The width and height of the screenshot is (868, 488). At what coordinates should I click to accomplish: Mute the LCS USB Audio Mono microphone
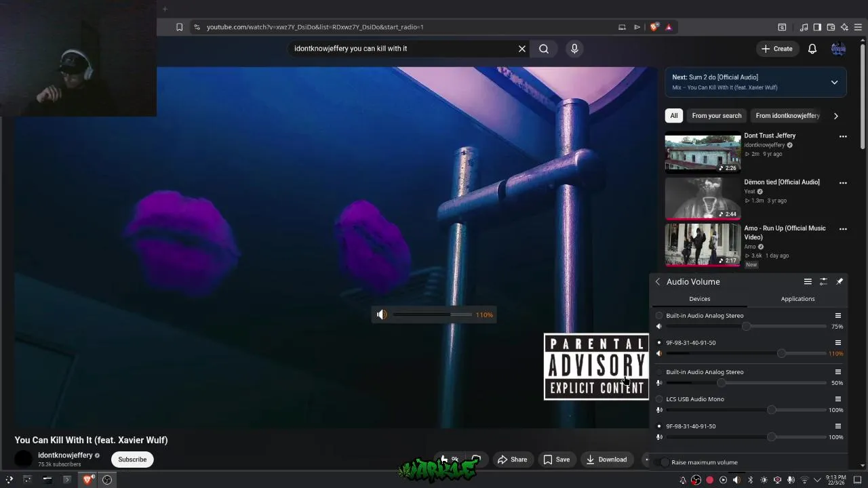coord(658,410)
